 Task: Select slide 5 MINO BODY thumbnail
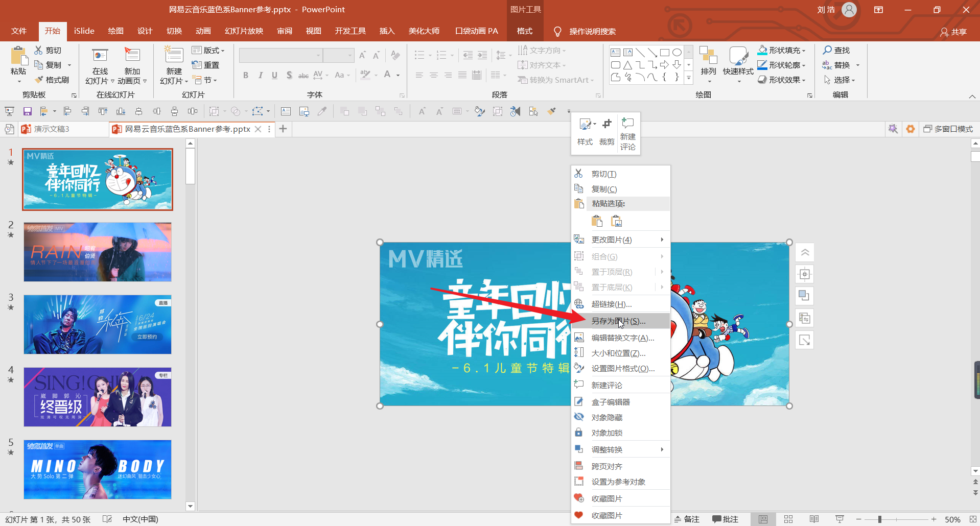pyautogui.click(x=98, y=469)
